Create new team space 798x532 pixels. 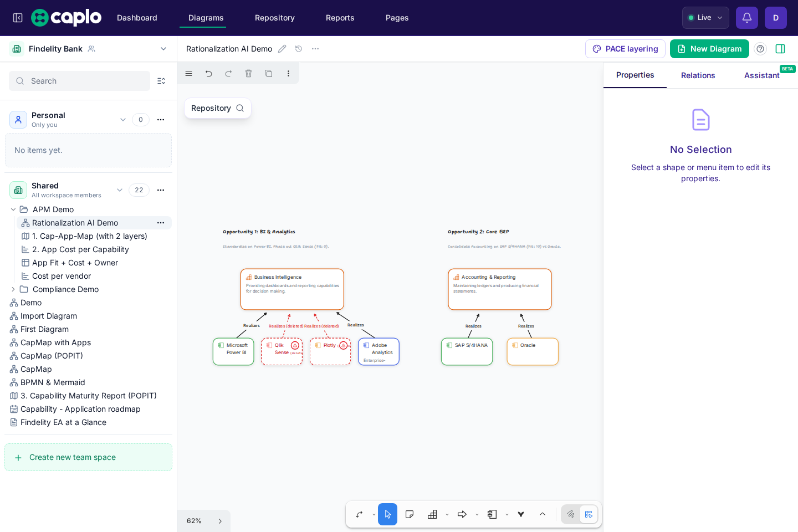click(89, 457)
